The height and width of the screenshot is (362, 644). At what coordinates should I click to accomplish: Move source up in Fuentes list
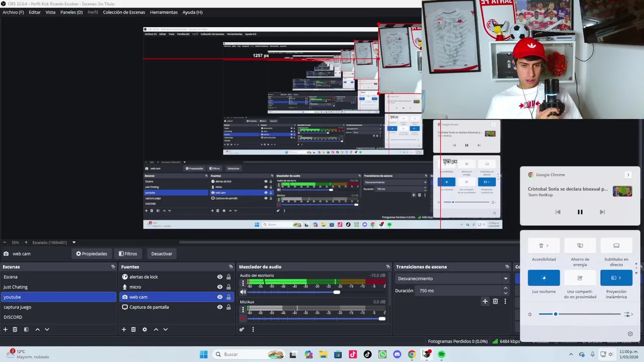coord(156,329)
